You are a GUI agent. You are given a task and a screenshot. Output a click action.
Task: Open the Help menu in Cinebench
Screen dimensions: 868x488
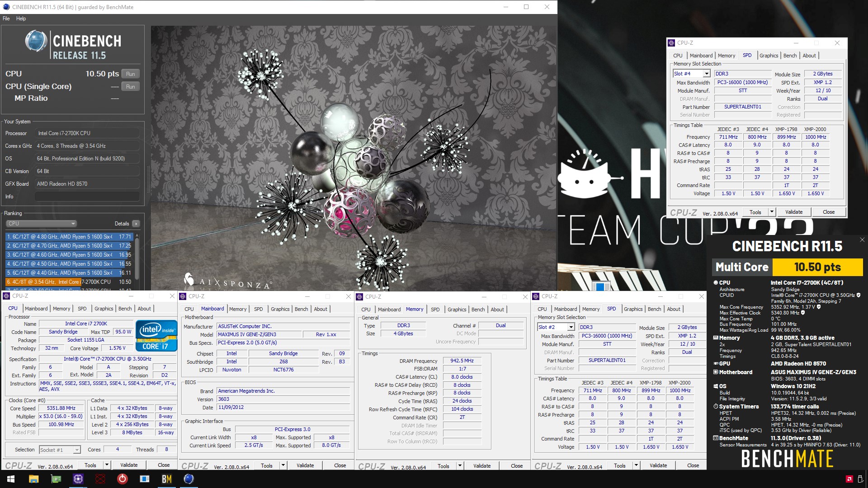pyautogui.click(x=21, y=19)
